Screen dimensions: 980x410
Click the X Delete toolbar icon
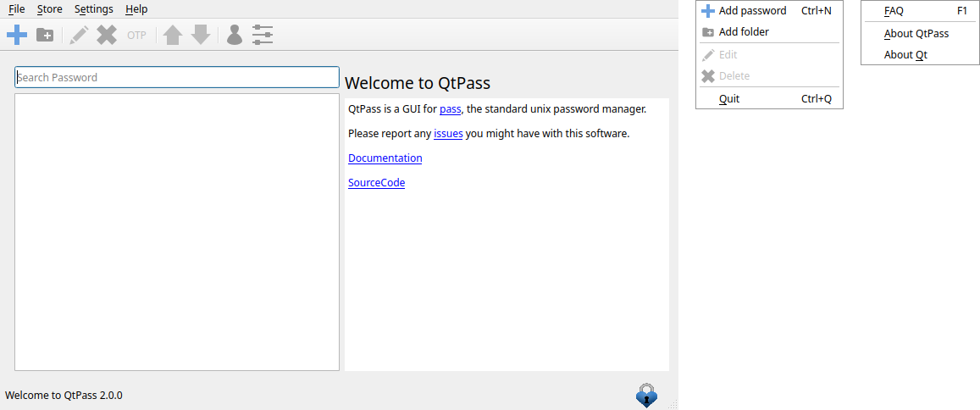[x=107, y=35]
